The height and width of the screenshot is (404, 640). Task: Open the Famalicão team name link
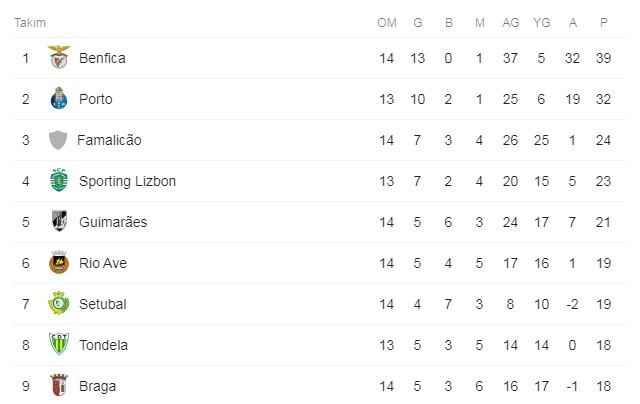[x=109, y=140]
